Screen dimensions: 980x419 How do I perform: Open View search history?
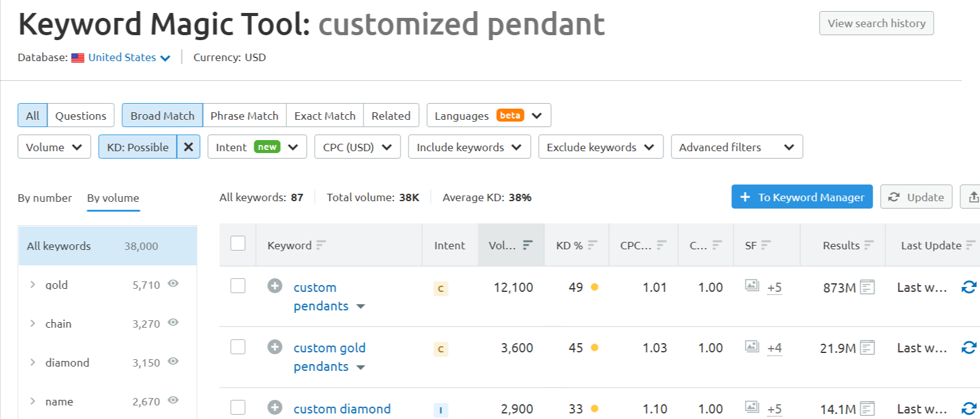click(876, 23)
